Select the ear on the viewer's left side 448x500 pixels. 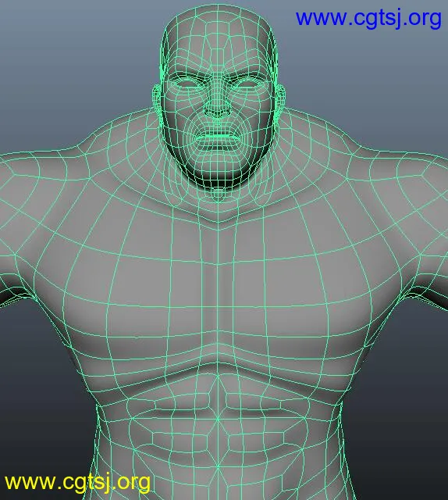pos(156,99)
